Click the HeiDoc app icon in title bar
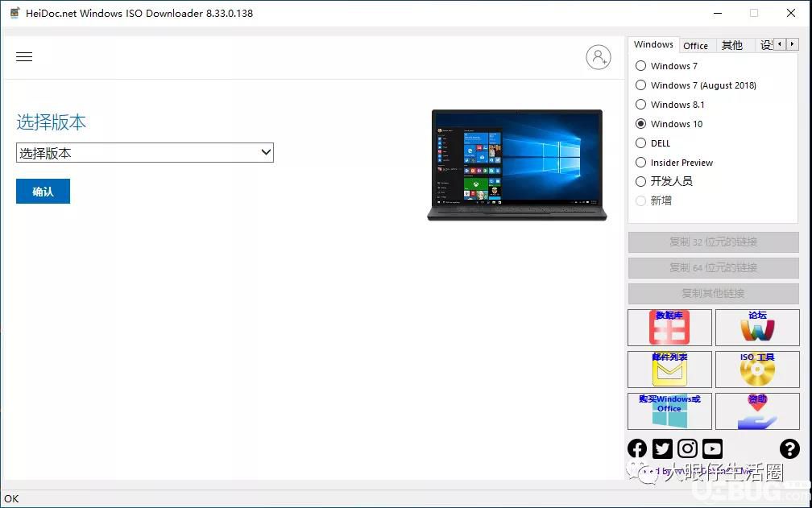The image size is (812, 508). (x=14, y=13)
